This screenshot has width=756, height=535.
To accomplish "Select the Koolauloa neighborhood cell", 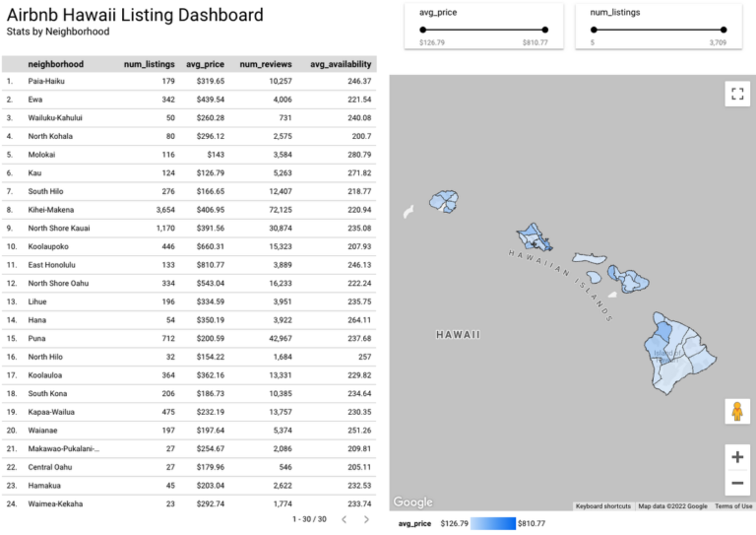I will tap(45, 374).
